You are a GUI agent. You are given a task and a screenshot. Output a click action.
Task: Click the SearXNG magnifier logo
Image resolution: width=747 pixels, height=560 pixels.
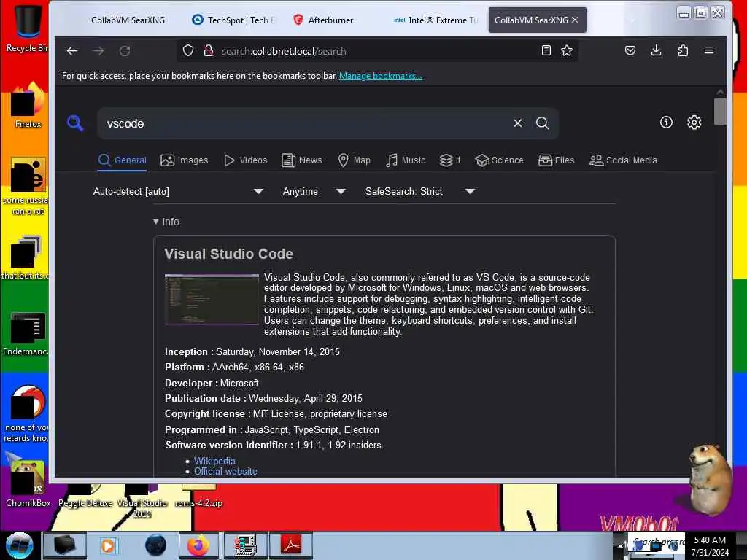(75, 123)
